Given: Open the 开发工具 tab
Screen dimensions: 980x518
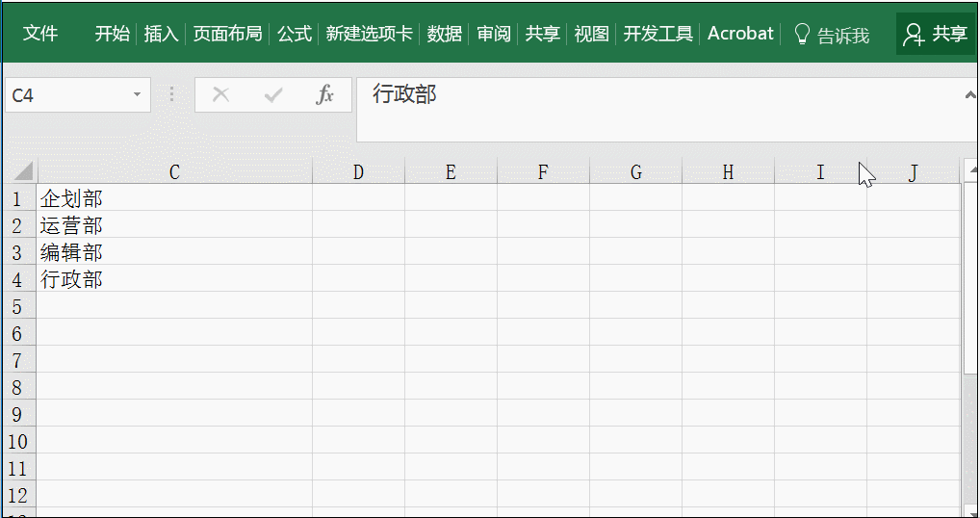Looking at the screenshot, I should tap(658, 35).
